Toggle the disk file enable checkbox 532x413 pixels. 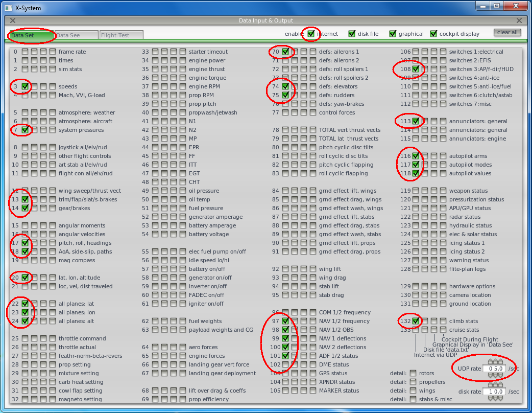coord(352,34)
